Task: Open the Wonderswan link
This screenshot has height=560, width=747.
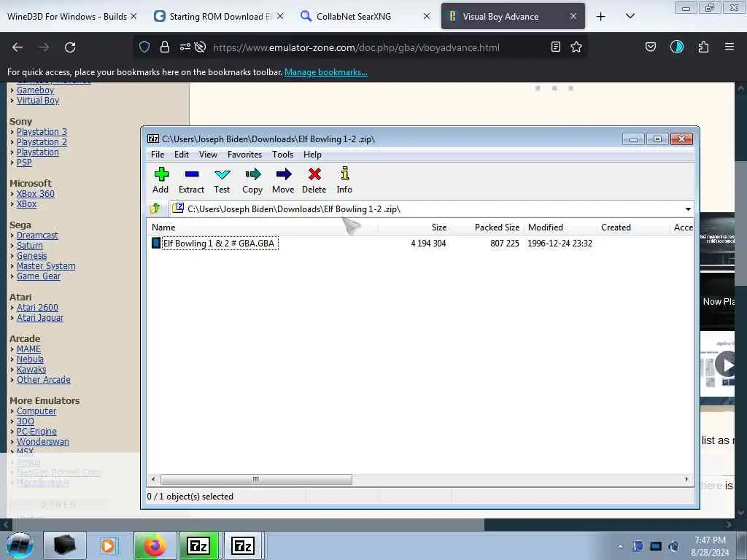Action: tap(43, 441)
